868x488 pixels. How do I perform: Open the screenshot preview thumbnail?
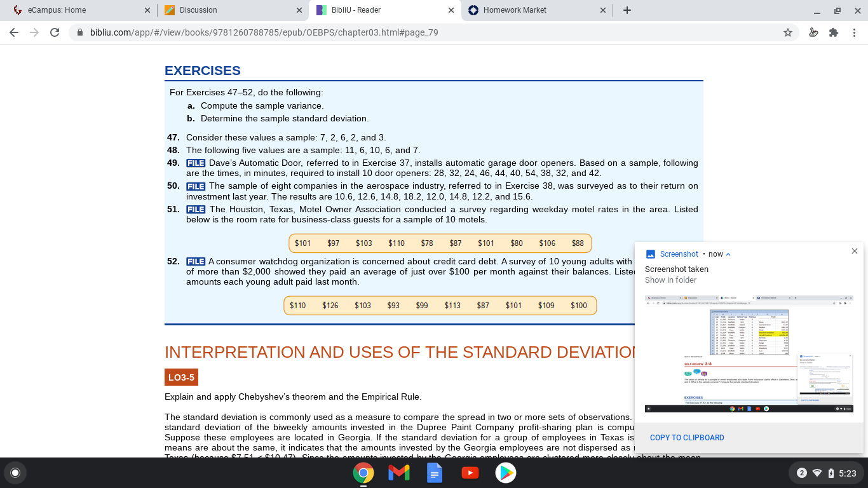[749, 354]
